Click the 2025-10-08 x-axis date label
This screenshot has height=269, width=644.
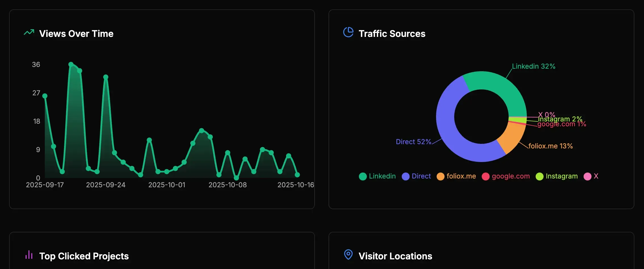point(228,185)
